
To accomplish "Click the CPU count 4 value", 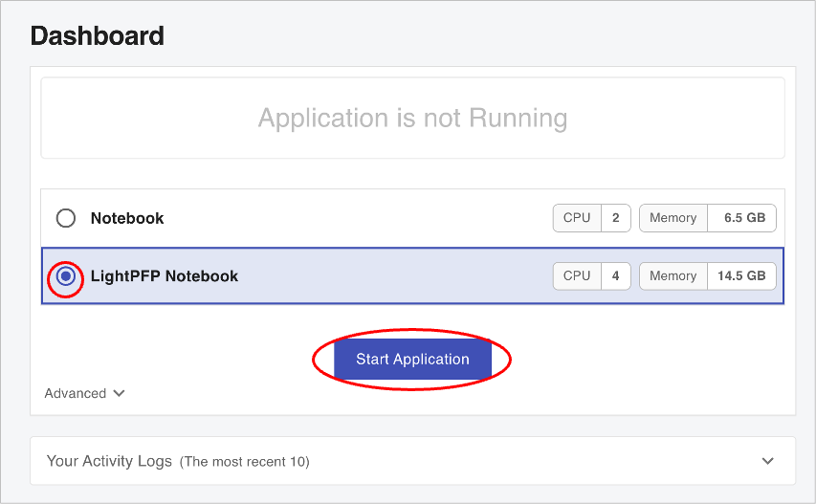I will pyautogui.click(x=615, y=276).
